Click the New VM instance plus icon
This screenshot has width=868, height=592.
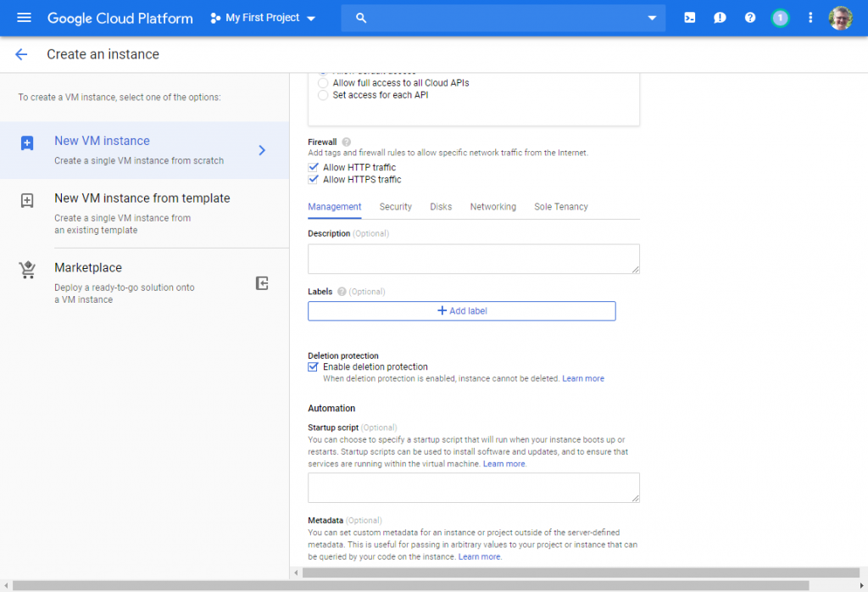pyautogui.click(x=27, y=142)
